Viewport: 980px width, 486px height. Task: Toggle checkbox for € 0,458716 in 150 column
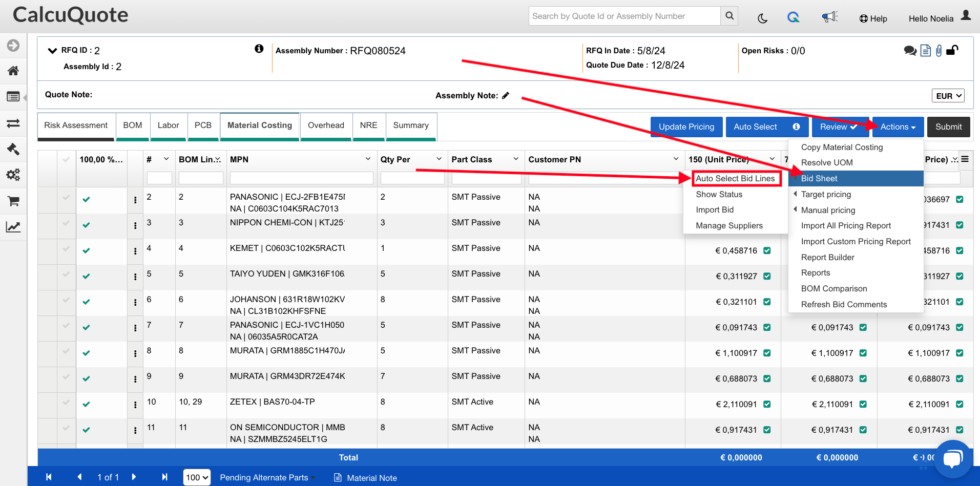(x=767, y=250)
